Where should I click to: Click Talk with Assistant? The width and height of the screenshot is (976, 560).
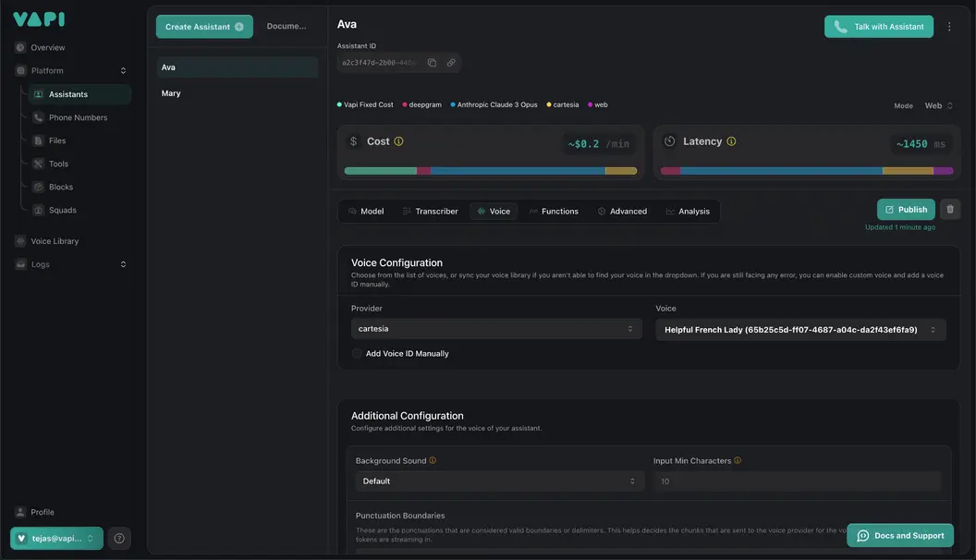(879, 27)
